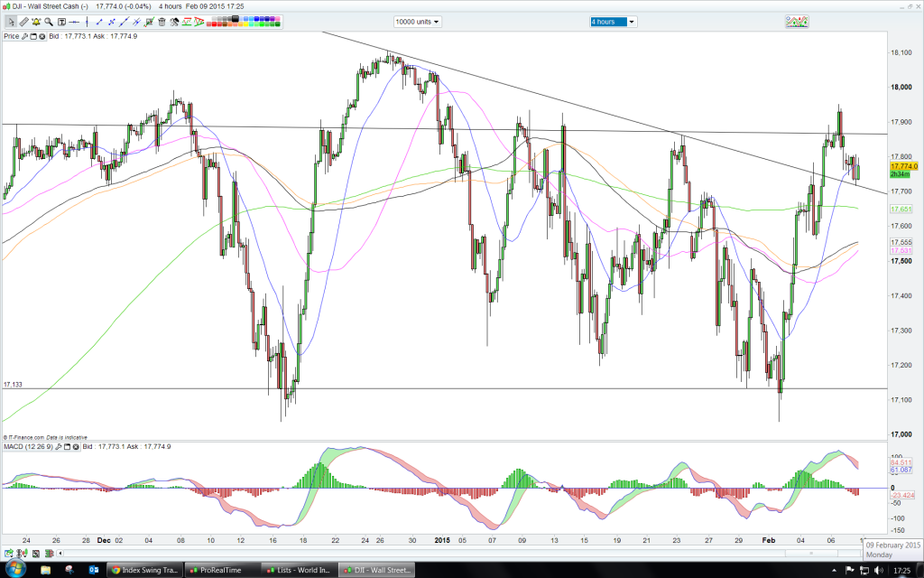Detach the MACD panel window icon
The image size is (924, 578).
point(67,447)
